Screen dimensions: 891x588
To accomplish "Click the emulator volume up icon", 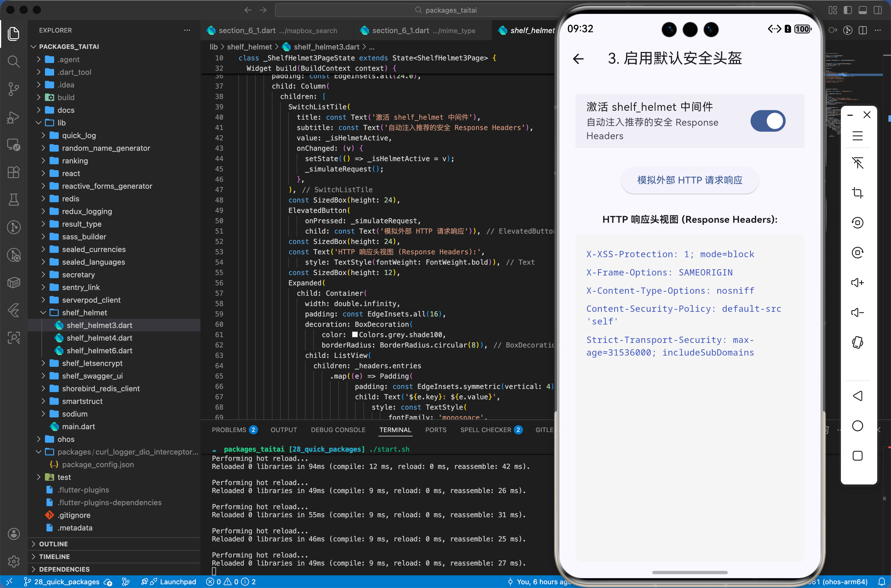I will (x=857, y=282).
